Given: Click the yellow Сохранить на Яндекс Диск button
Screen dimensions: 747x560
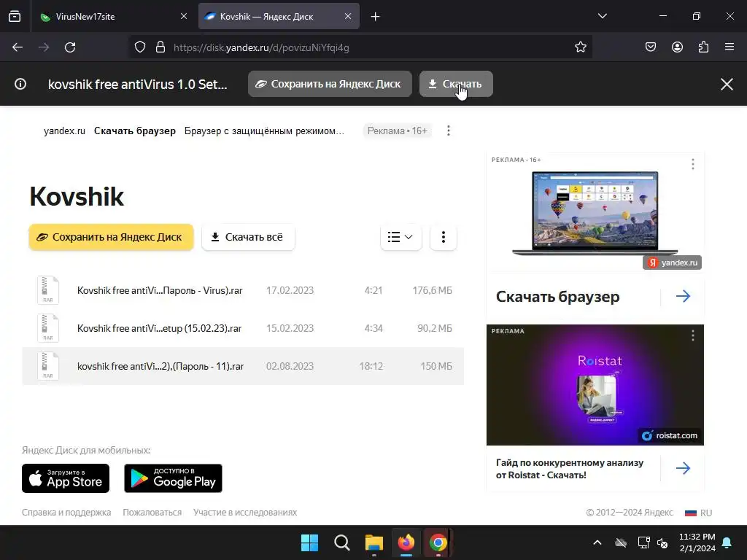Looking at the screenshot, I should pyautogui.click(x=111, y=237).
